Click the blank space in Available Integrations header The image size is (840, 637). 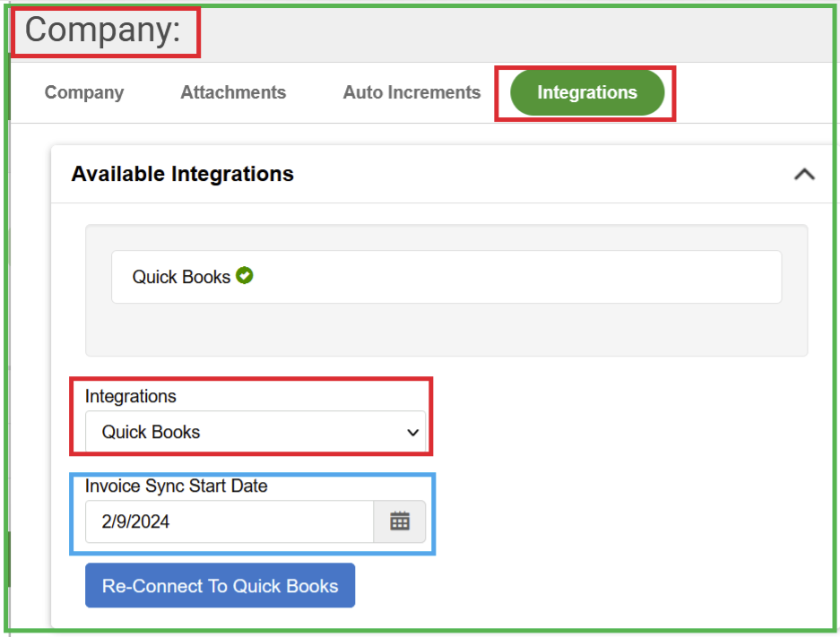coord(541,175)
